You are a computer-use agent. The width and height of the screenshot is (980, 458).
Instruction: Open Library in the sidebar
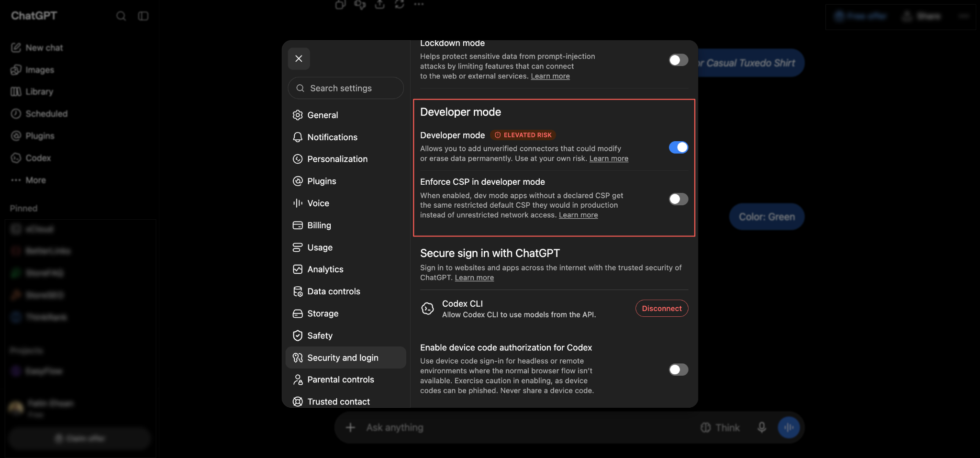pos(32,91)
